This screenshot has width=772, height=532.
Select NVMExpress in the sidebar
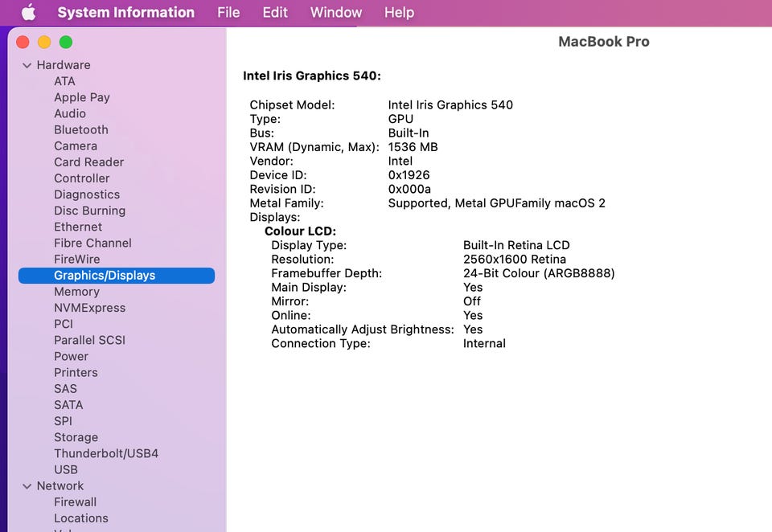point(89,308)
